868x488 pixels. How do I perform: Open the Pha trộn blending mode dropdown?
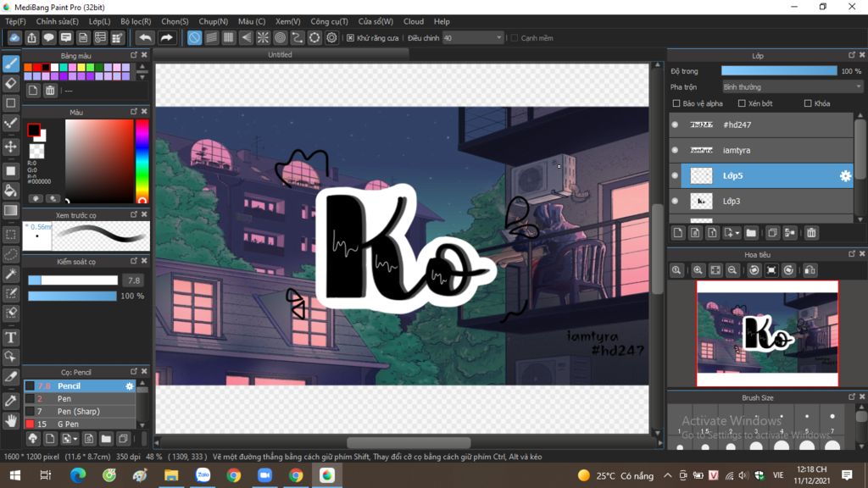(793, 87)
